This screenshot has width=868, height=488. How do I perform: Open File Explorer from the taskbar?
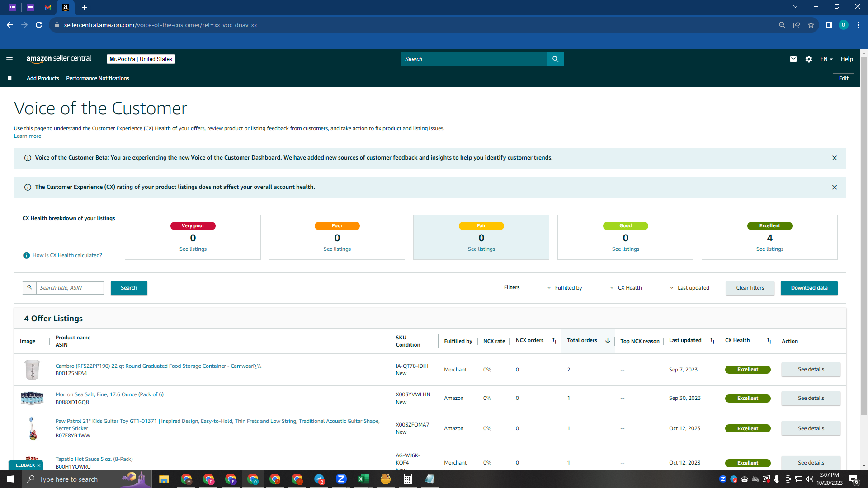click(164, 479)
